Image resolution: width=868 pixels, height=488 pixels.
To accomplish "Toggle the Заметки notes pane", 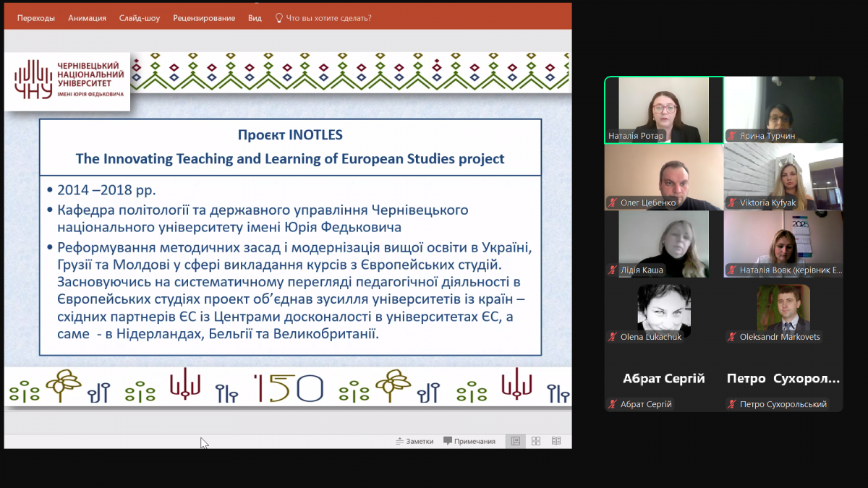I will (x=414, y=441).
